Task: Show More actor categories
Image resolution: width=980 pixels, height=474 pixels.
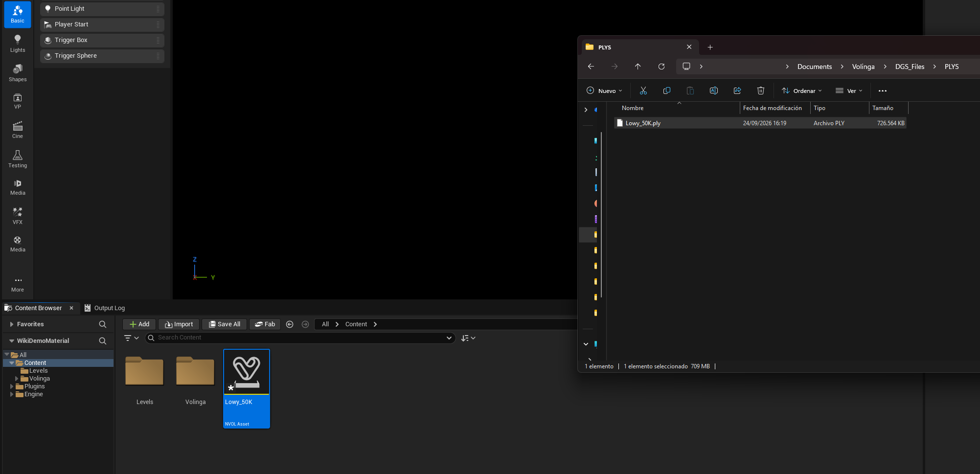Action: pos(18,284)
